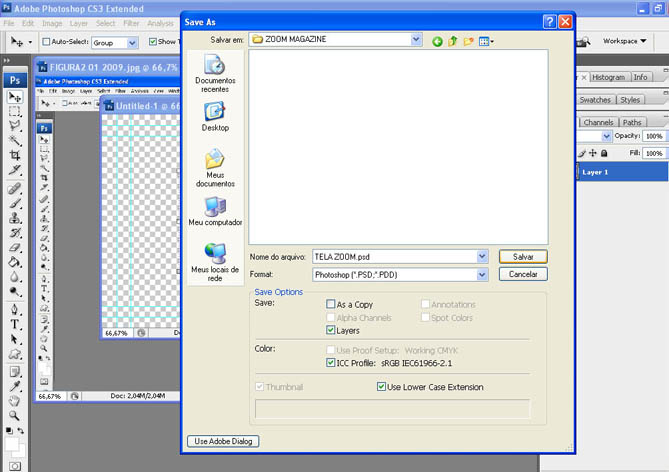Open the Histogram panel tab
The width and height of the screenshot is (669, 472).
(x=608, y=77)
